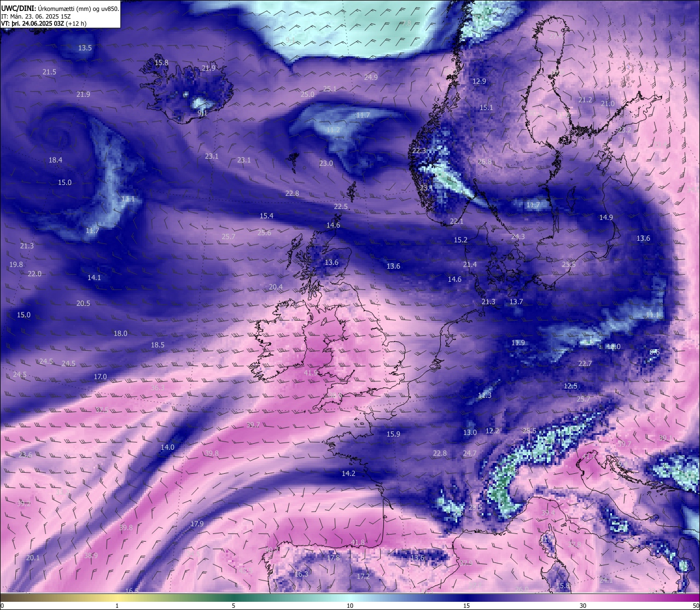Click the '14.2' value label
Image resolution: width=700 pixels, height=610 pixels.
[348, 474]
